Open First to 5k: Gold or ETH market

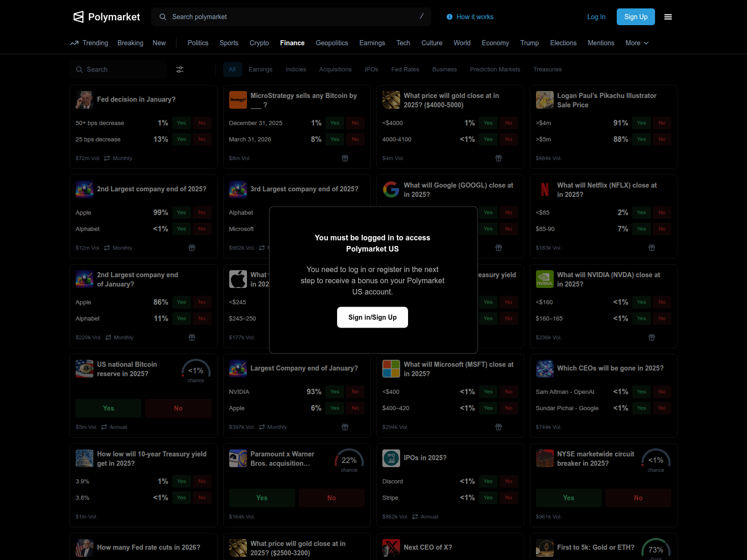[x=596, y=548]
